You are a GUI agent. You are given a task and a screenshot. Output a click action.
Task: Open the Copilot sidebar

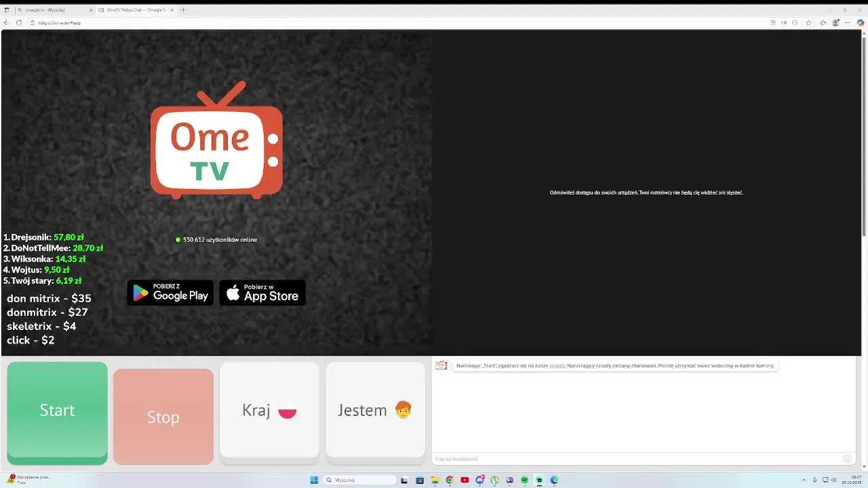point(861,22)
